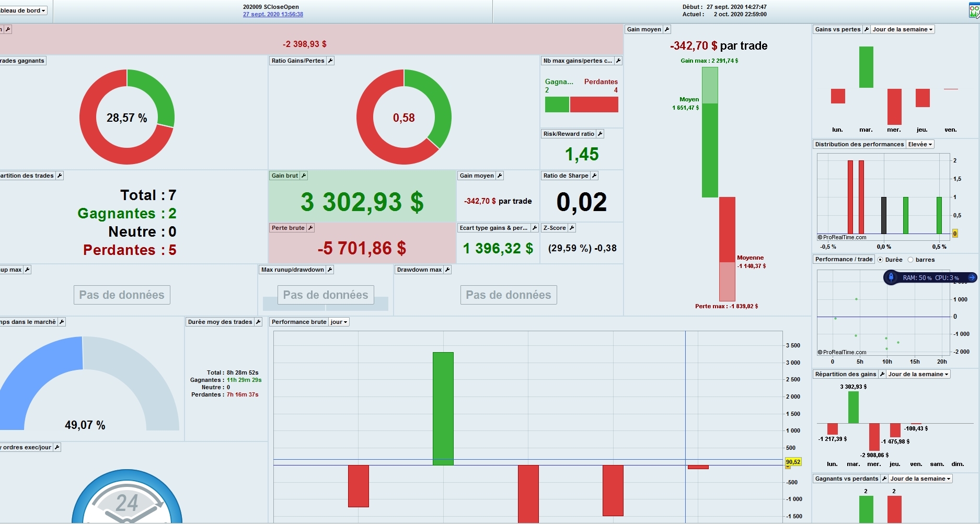Click wrench next to 'ordres exec/jour'

(x=57, y=447)
